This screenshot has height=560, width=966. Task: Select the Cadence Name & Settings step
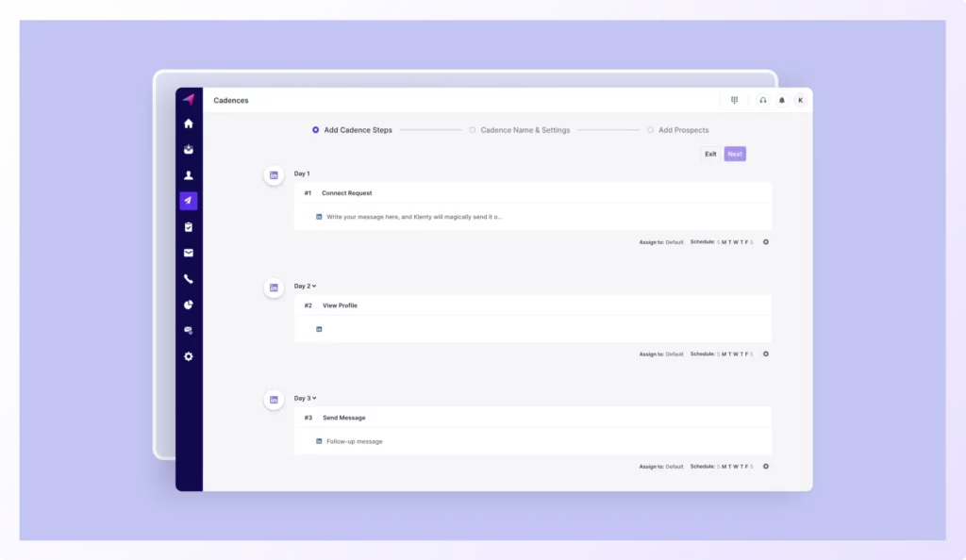click(x=473, y=130)
